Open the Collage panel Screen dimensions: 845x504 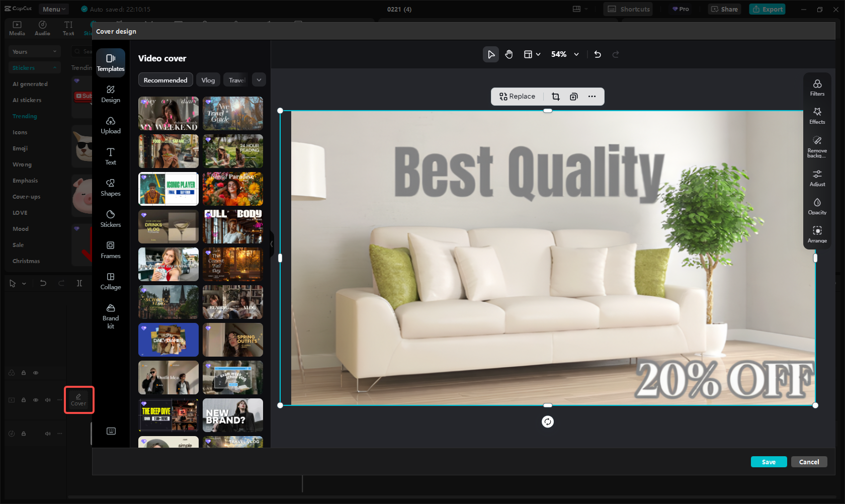(x=111, y=281)
